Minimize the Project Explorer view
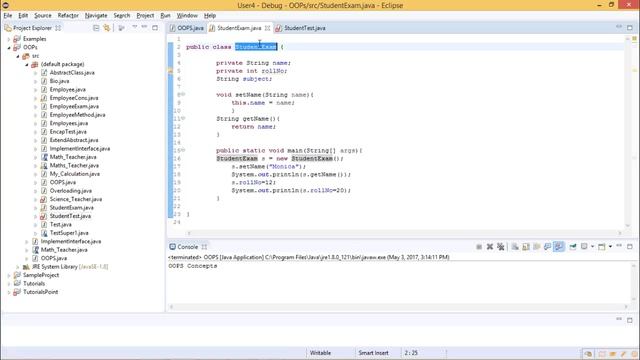 pyautogui.click(x=144, y=27)
